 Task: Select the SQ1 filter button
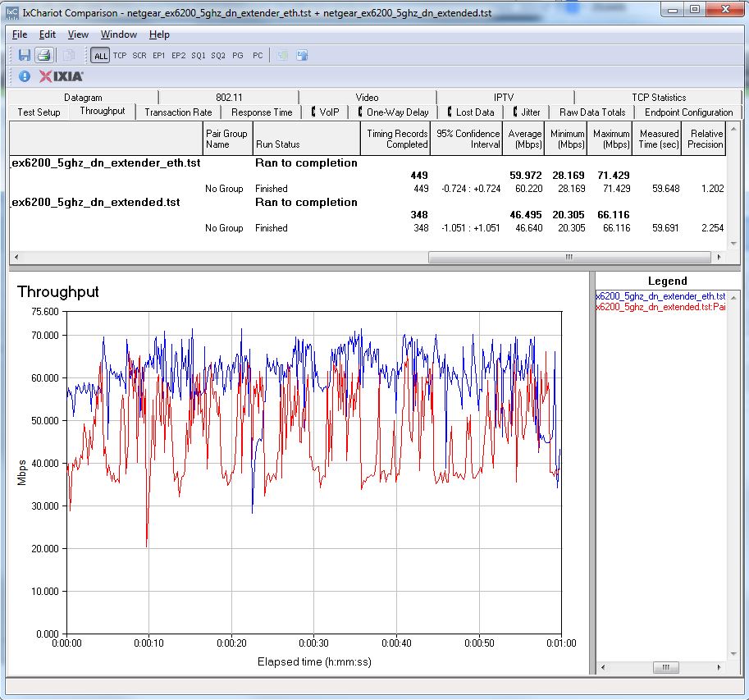coord(199,56)
